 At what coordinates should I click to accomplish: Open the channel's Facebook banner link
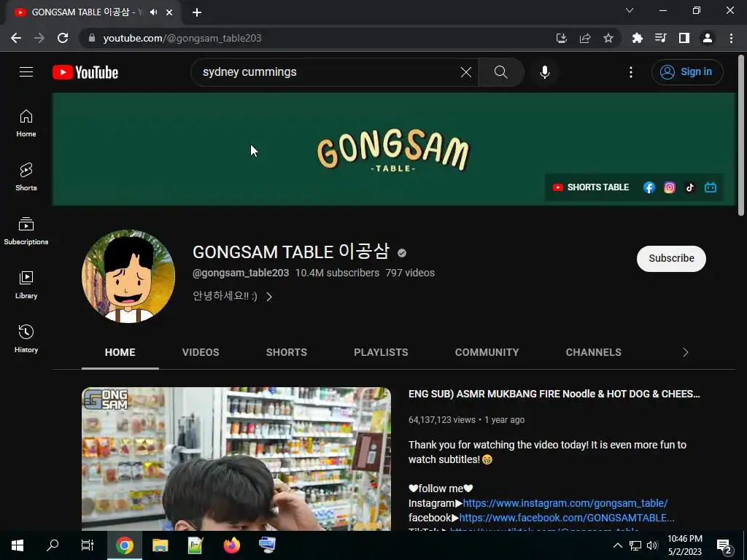[x=649, y=187]
